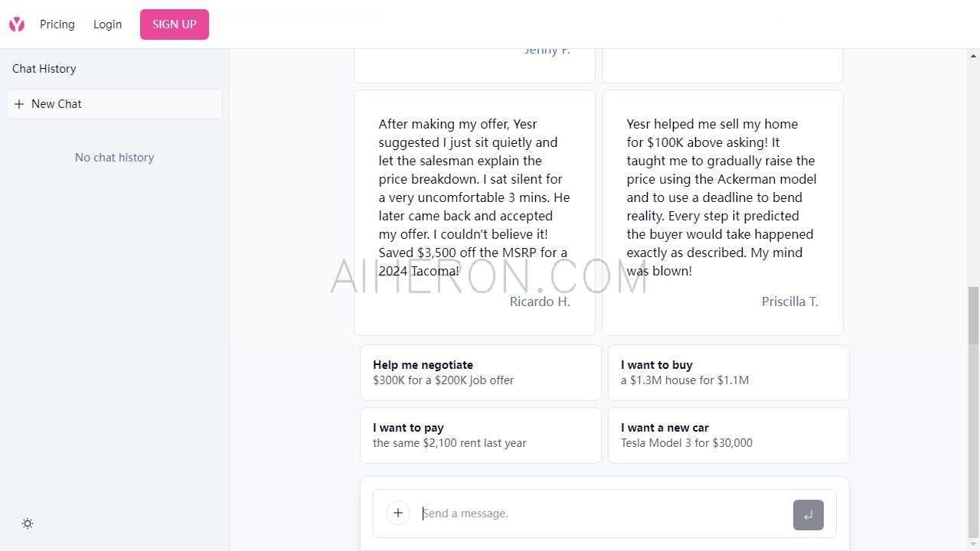
Task: Click the plus icon next to New Chat
Action: pos(20,104)
